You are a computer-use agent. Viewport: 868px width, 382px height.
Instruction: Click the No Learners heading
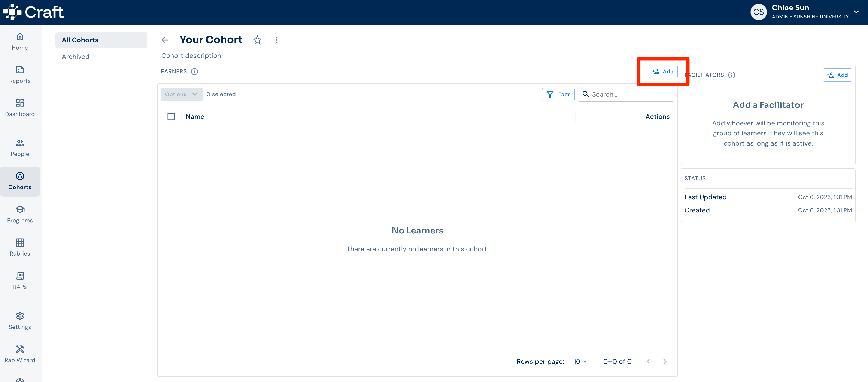(417, 230)
